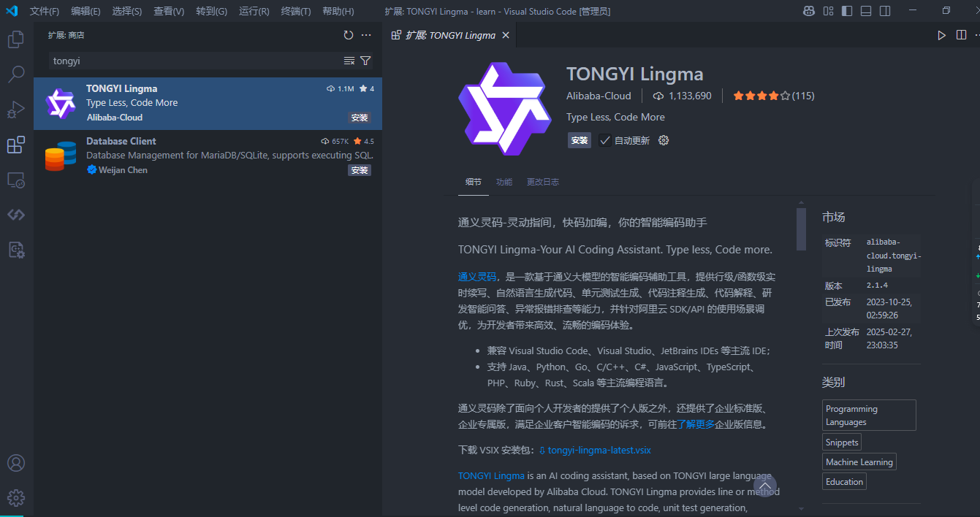The image size is (980, 517).
Task: Click the Split Editor icon in title bar
Action: point(960,34)
